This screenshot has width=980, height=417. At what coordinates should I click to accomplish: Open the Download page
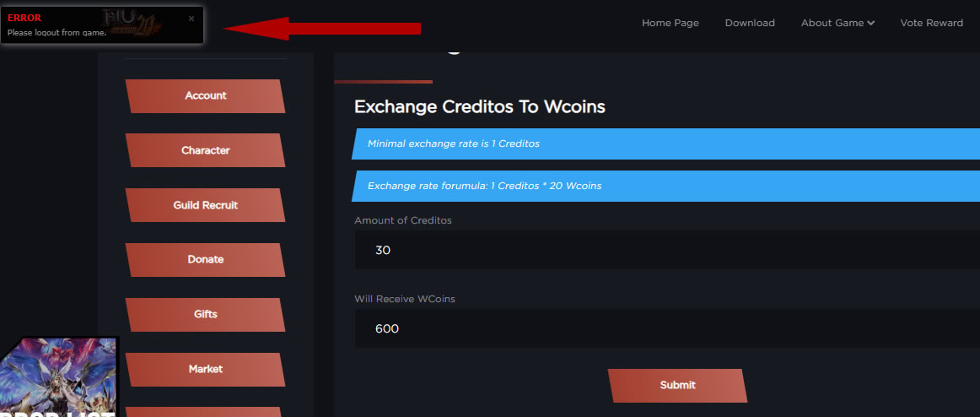[750, 23]
